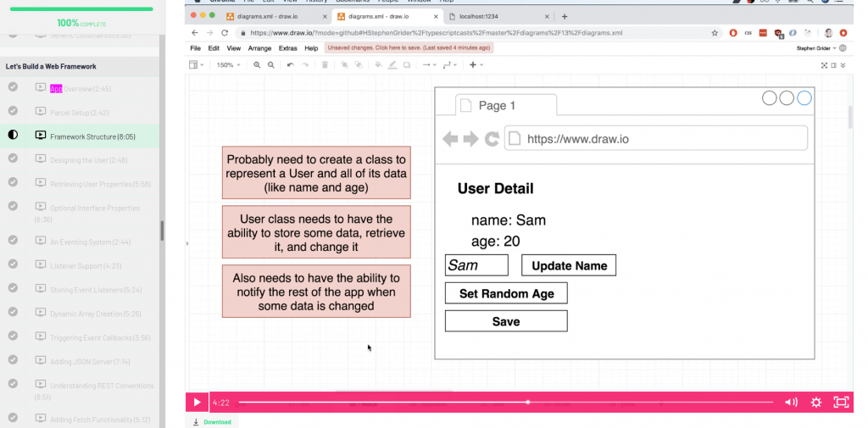The height and width of the screenshot is (428, 868).
Task: Open video settings gear
Action: [x=816, y=403]
